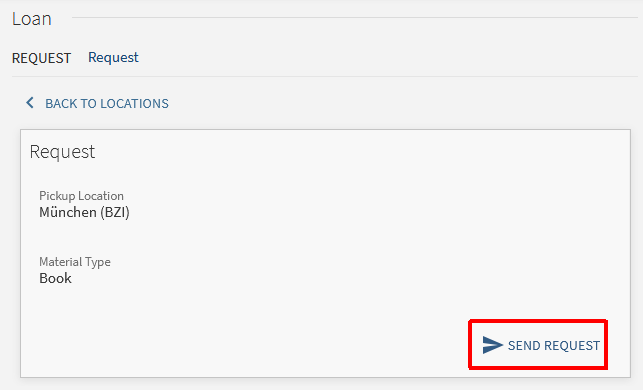The height and width of the screenshot is (390, 643).
Task: Select the Pickup Location field label
Action: click(81, 196)
